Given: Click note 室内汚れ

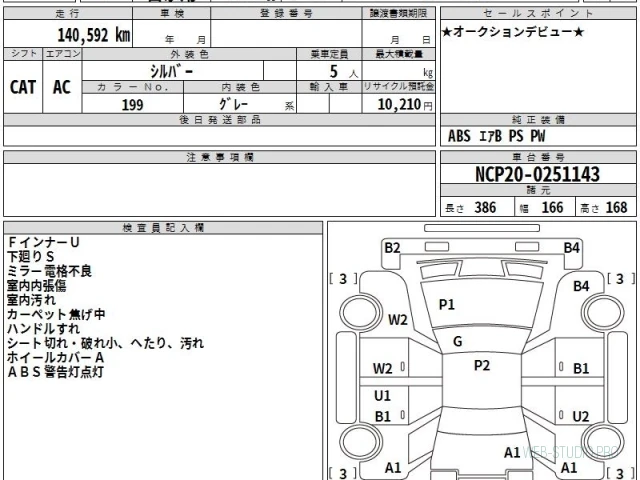Looking at the screenshot, I should pyautogui.click(x=31, y=300).
